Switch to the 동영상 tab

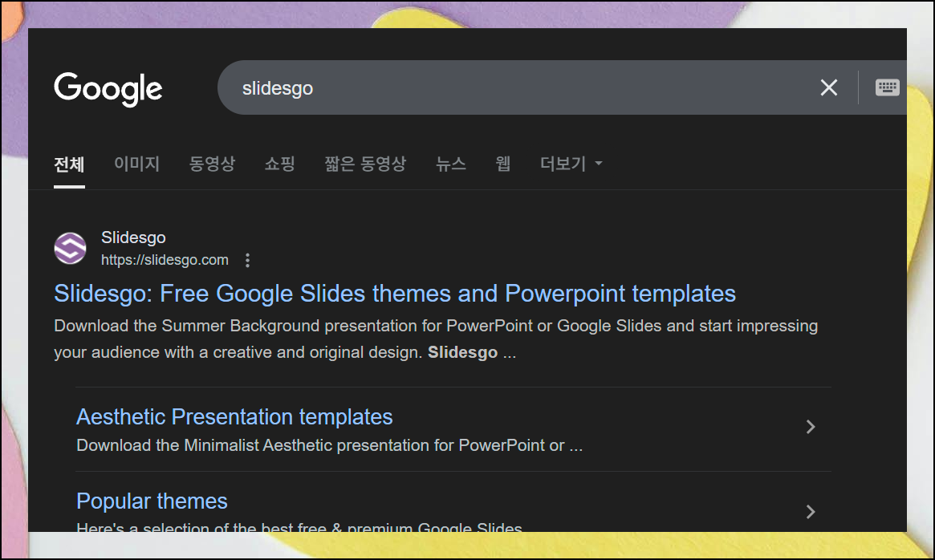click(x=212, y=164)
